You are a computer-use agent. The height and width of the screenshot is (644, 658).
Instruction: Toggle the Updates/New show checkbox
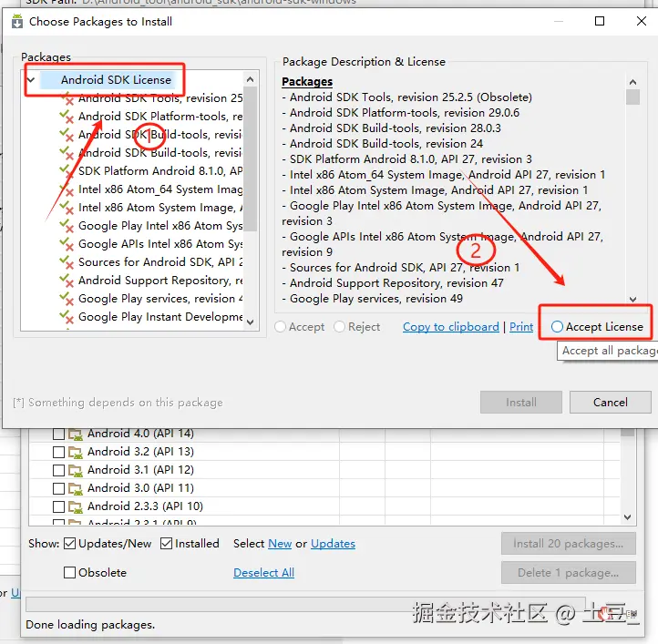click(69, 543)
